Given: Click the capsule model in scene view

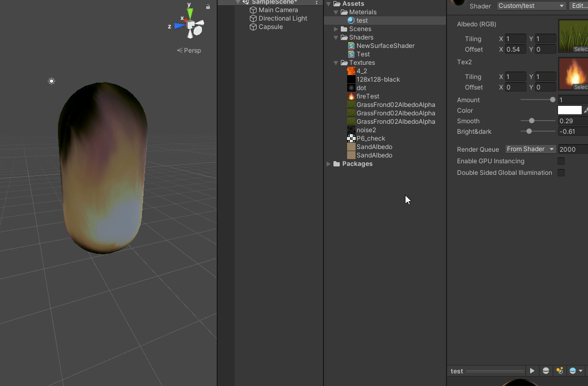Looking at the screenshot, I should tap(103, 168).
